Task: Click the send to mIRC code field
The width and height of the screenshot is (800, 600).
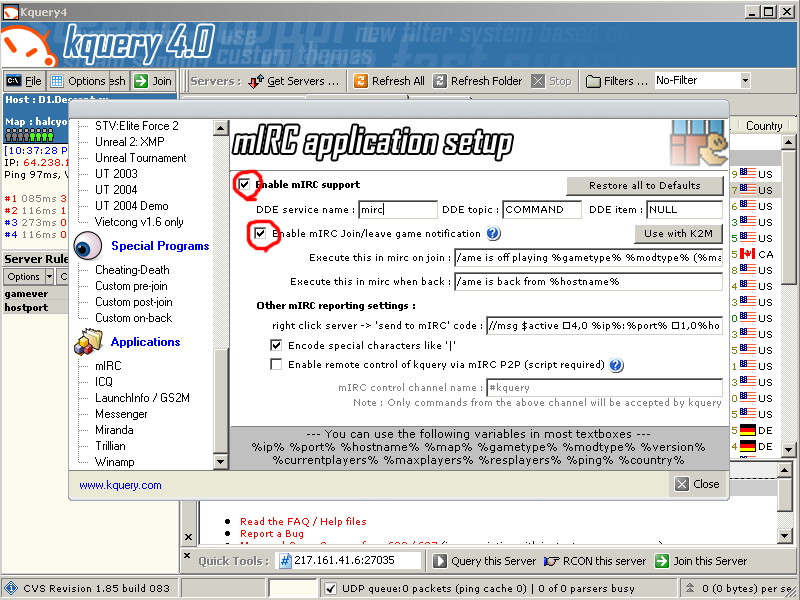Action: point(604,325)
